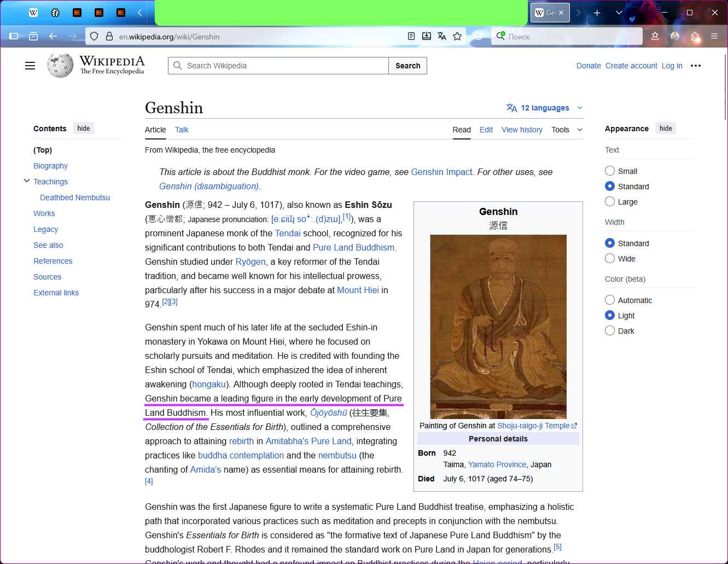This screenshot has height=564, width=728.
Task: Select Standard text size
Action: pos(610,186)
